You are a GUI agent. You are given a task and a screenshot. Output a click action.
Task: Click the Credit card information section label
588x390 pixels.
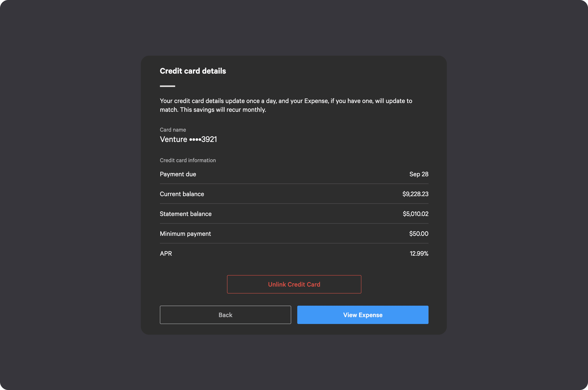click(x=188, y=160)
